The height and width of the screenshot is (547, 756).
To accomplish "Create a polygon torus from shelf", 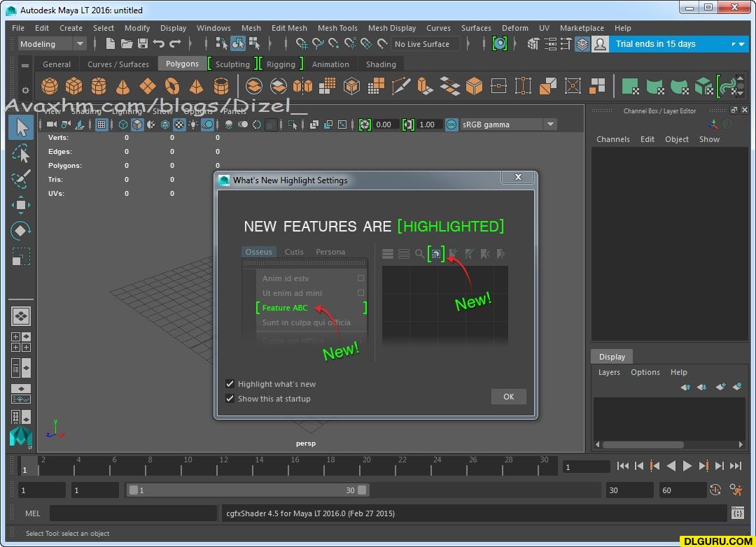I will coord(172,86).
